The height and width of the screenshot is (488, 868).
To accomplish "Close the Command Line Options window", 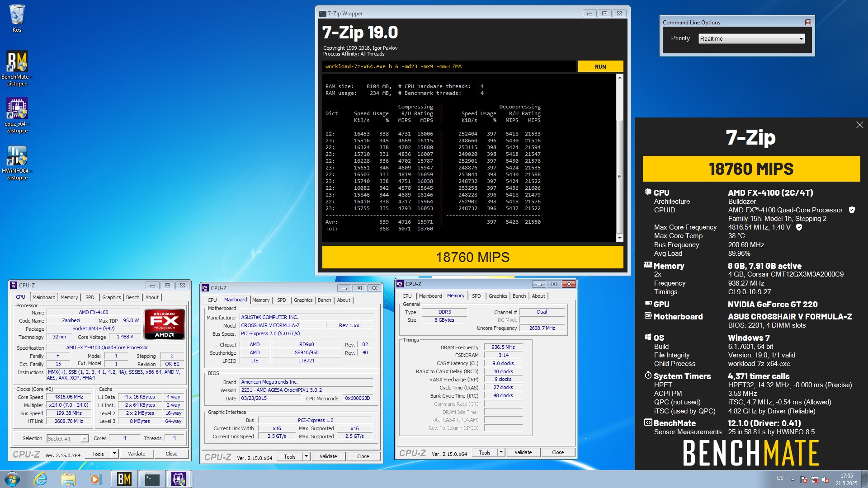I will 808,22.
